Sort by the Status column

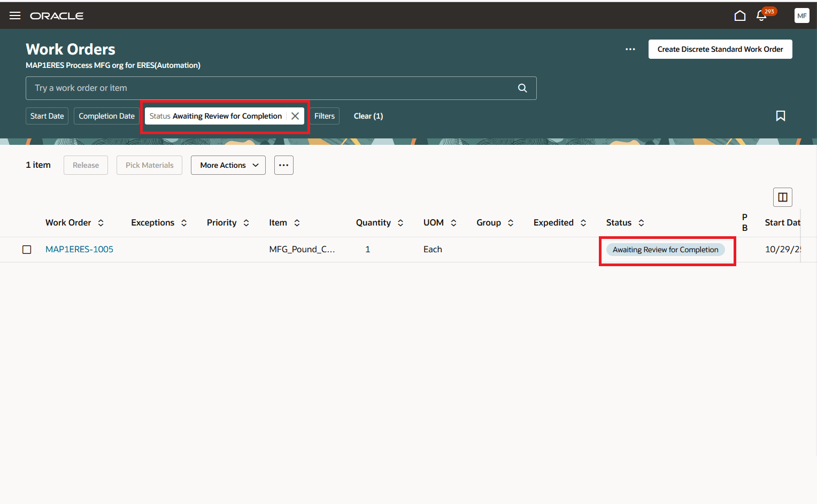pos(641,223)
